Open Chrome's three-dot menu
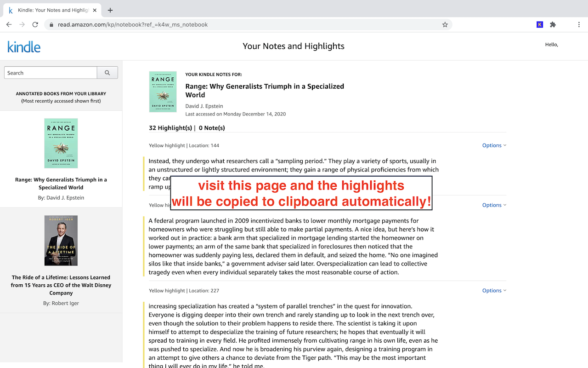Viewport: 588px width, 368px height. tap(579, 24)
